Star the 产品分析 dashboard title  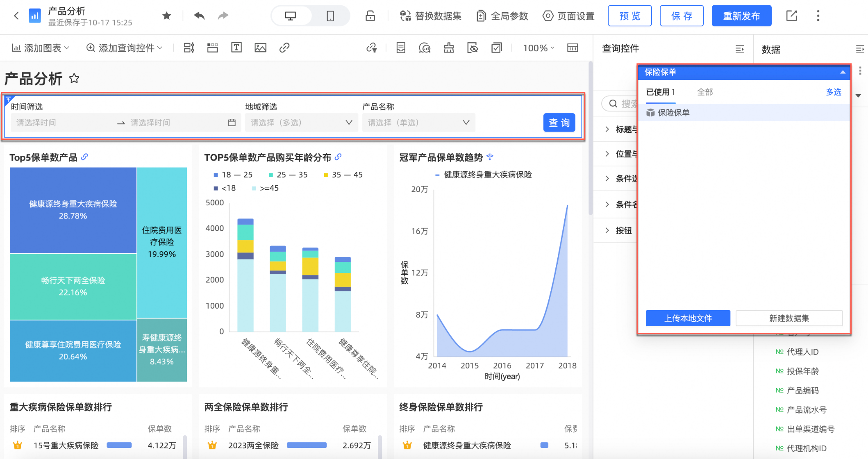pyautogui.click(x=74, y=78)
